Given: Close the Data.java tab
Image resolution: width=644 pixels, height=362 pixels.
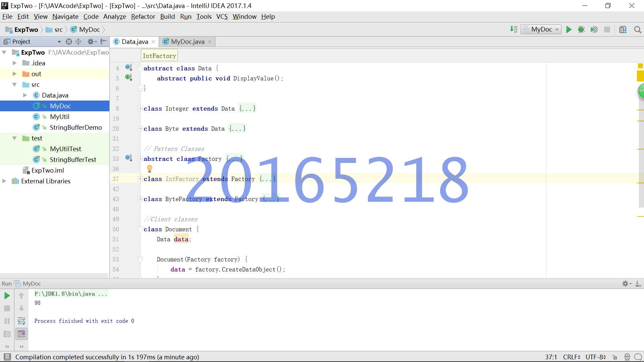Looking at the screenshot, I should (153, 42).
